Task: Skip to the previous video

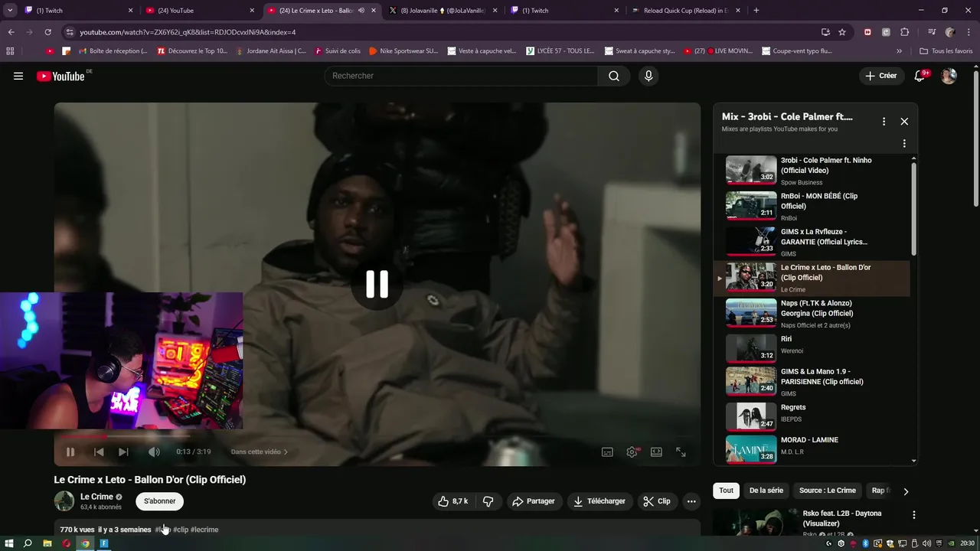Action: pyautogui.click(x=99, y=452)
